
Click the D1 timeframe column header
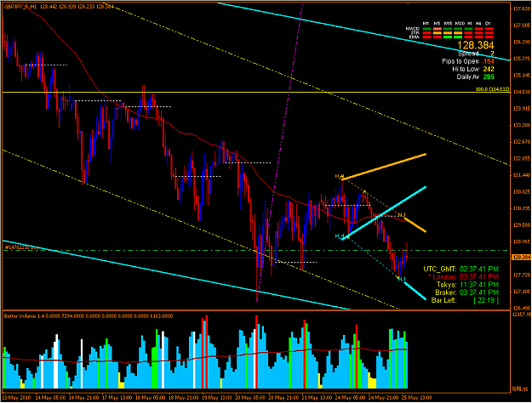(x=489, y=24)
